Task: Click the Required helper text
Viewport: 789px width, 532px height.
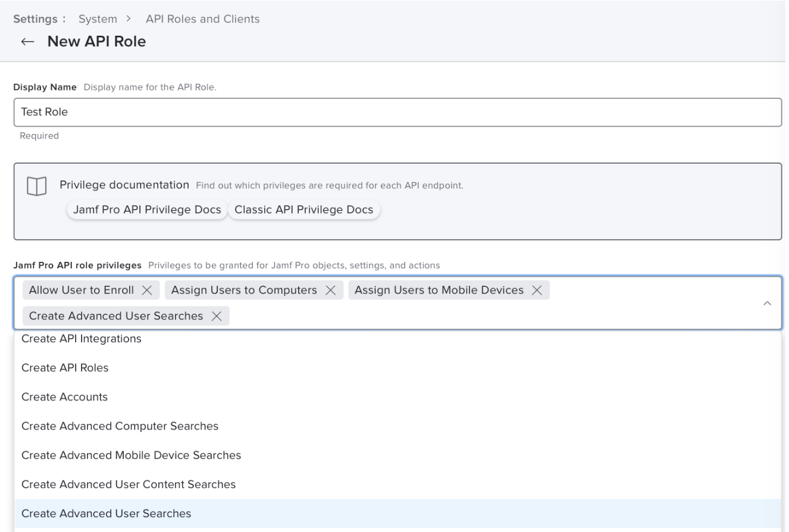Action: [39, 136]
